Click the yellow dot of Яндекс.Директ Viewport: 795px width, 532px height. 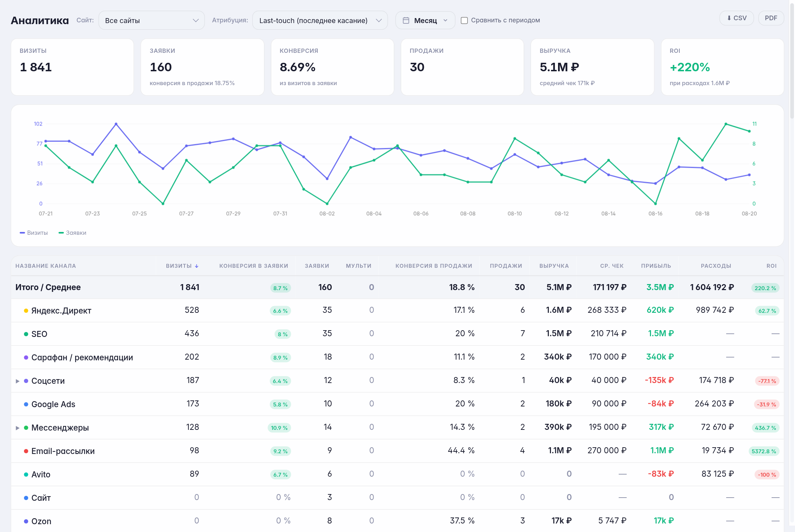pyautogui.click(x=26, y=311)
